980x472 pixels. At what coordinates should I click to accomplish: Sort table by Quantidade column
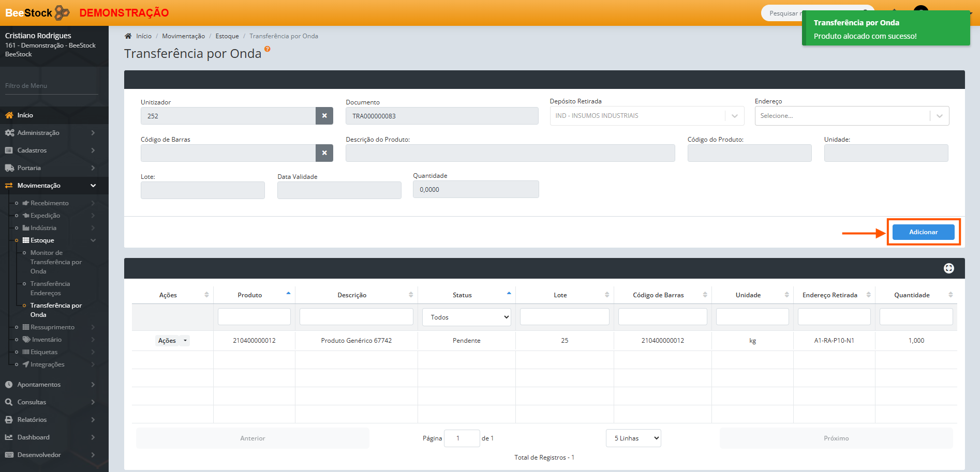(x=950, y=295)
